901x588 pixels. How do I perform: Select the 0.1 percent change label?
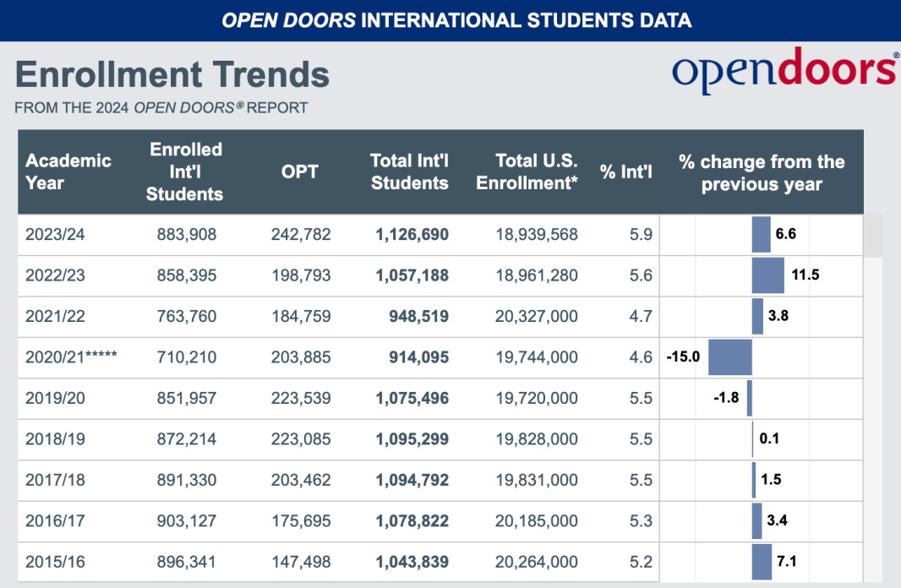[x=769, y=438]
